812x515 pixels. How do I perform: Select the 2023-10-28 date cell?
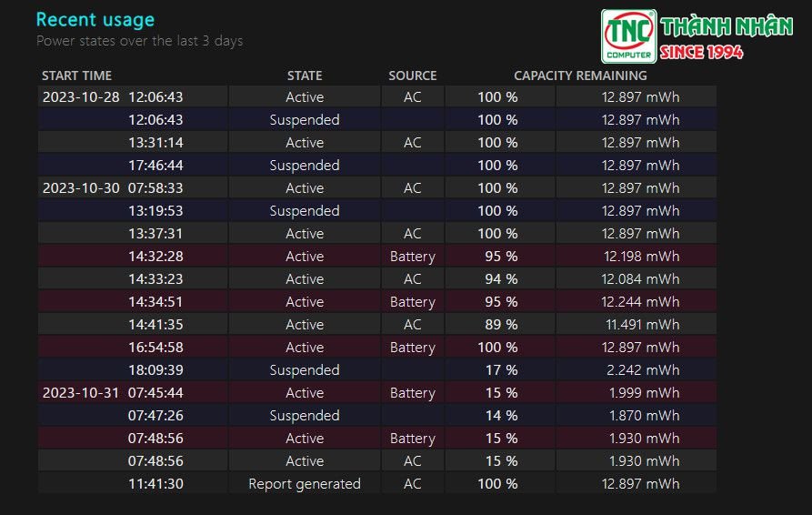coord(81,97)
